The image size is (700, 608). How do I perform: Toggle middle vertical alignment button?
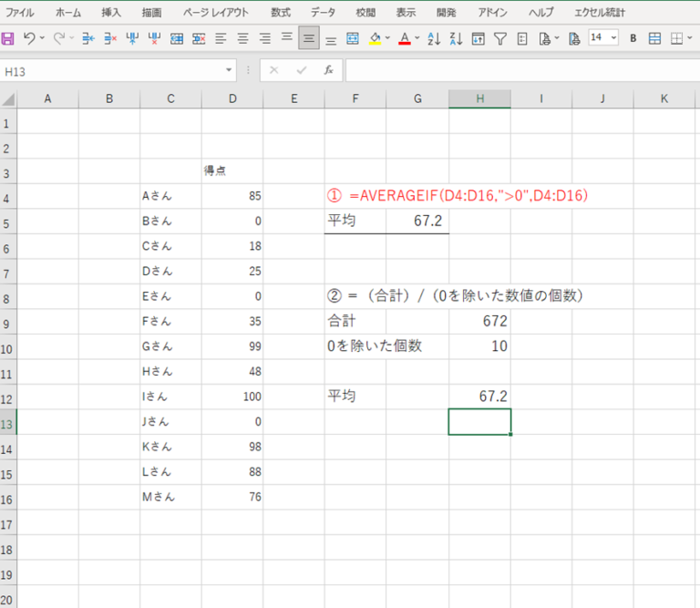(x=308, y=38)
